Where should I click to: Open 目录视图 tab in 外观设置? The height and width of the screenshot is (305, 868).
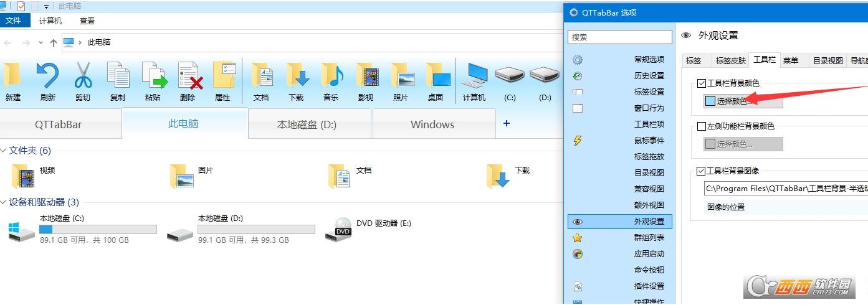pos(828,60)
